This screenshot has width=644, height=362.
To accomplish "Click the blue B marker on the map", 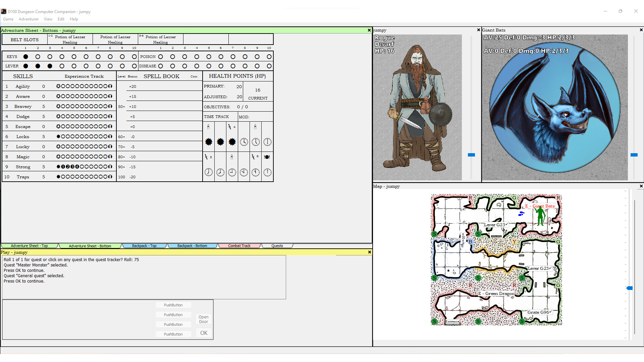I will (471, 241).
